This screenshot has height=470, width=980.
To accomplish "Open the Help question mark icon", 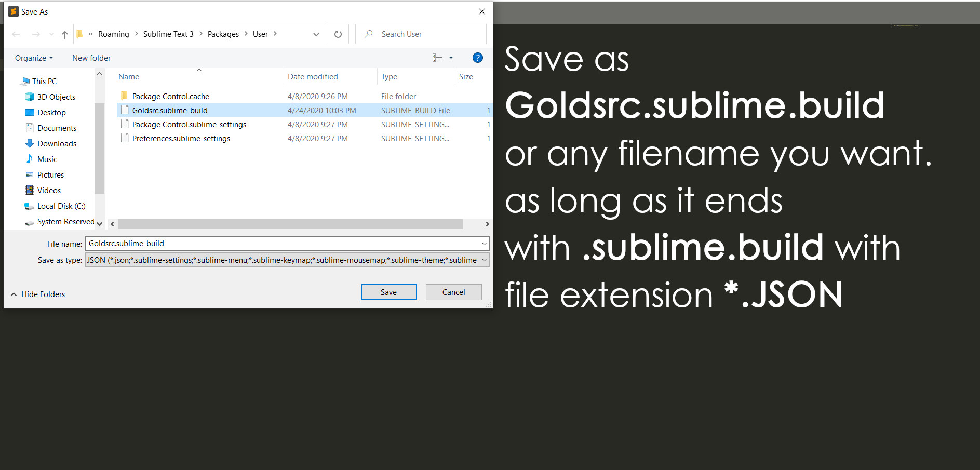I will coord(477,58).
